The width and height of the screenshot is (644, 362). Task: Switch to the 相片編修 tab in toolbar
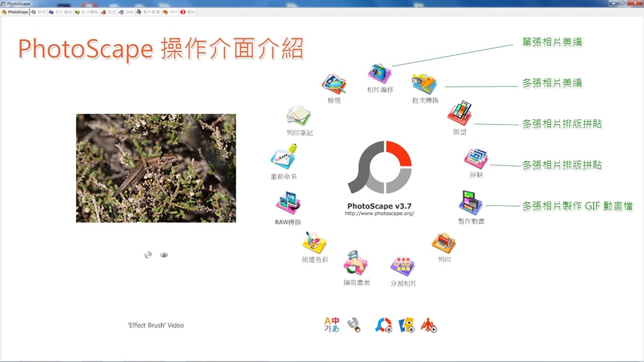pyautogui.click(x=60, y=12)
